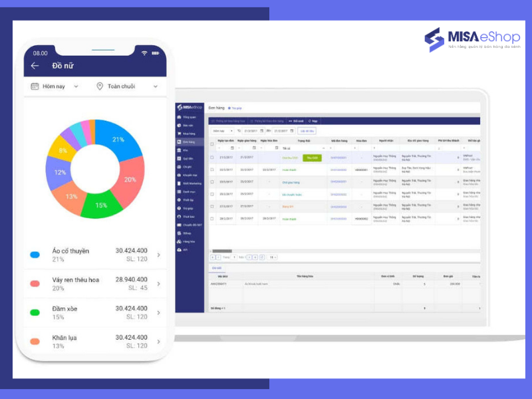Open blue order code link in sixth row
Screen dimensions: 532x399
point(338,219)
